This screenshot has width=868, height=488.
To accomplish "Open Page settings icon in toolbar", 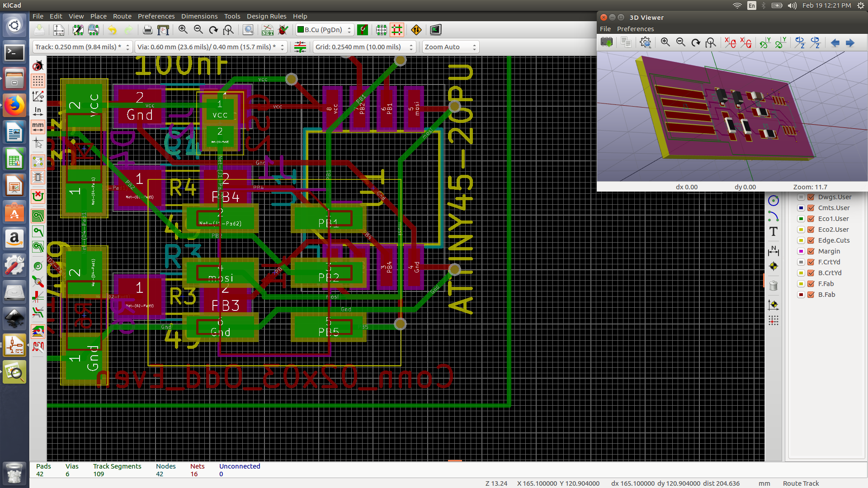I will (x=58, y=30).
